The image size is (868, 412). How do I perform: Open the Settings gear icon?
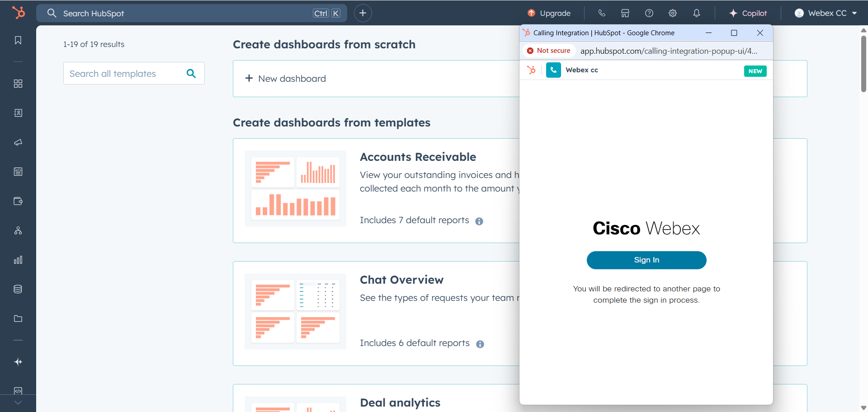[673, 13]
